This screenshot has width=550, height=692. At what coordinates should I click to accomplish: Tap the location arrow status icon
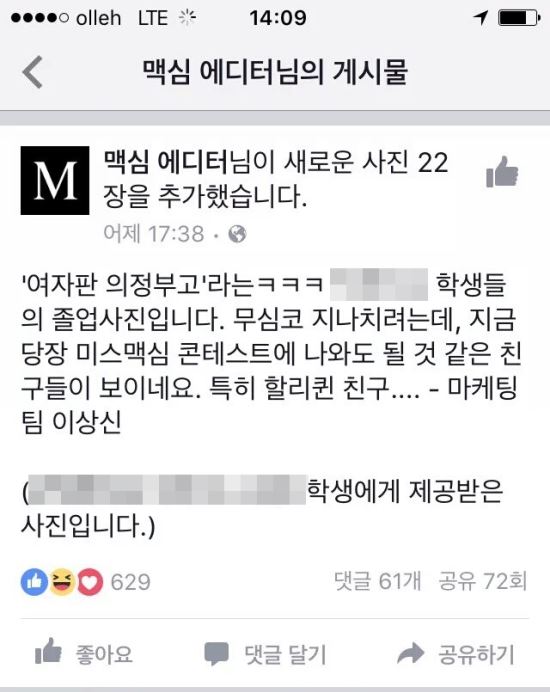[x=481, y=18]
